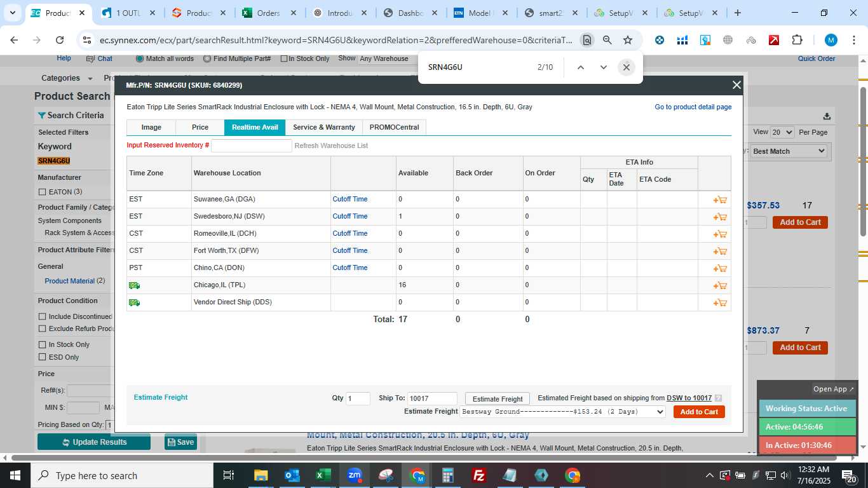Go to previous find match
This screenshot has height=488, width=868.
click(580, 67)
